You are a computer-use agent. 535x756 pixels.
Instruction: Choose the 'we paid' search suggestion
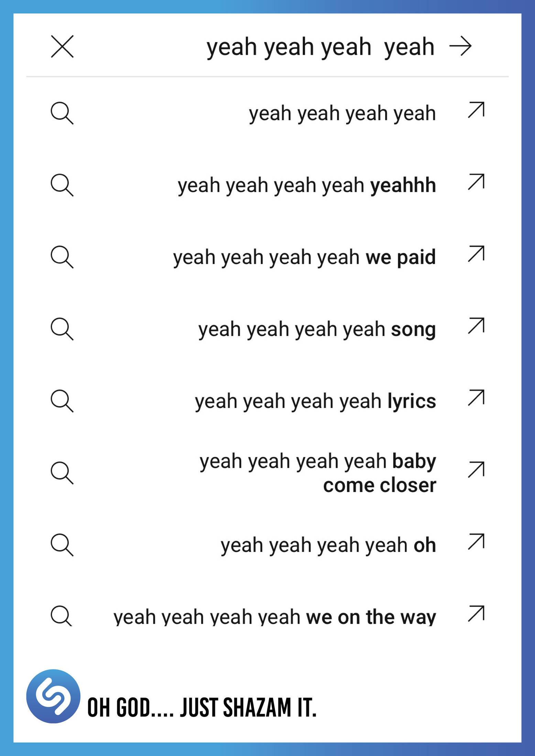[304, 257]
